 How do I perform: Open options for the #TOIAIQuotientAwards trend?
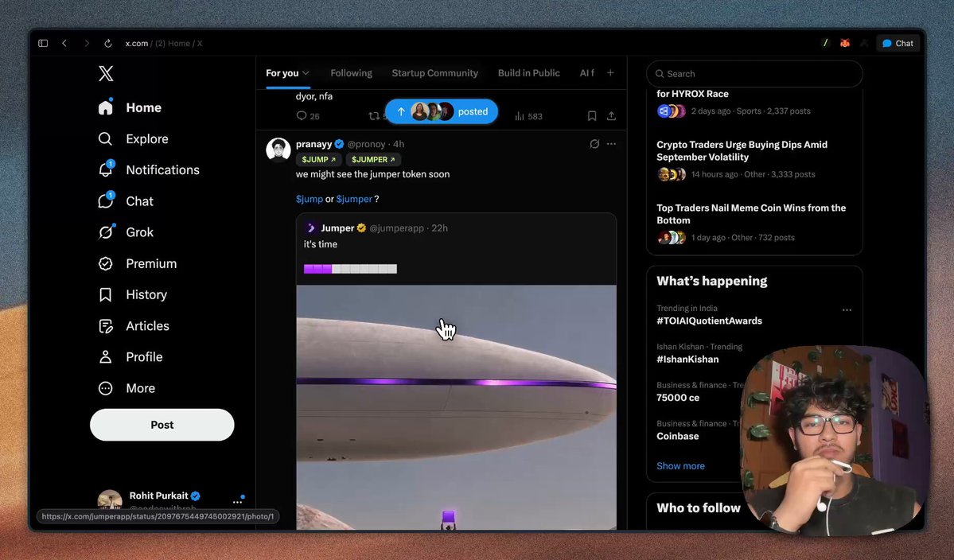click(x=847, y=310)
